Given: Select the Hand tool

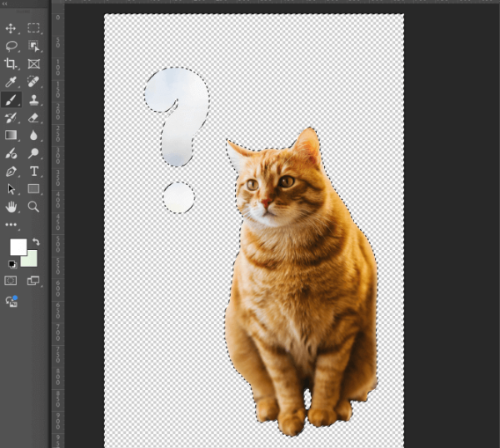Looking at the screenshot, I should tap(11, 207).
